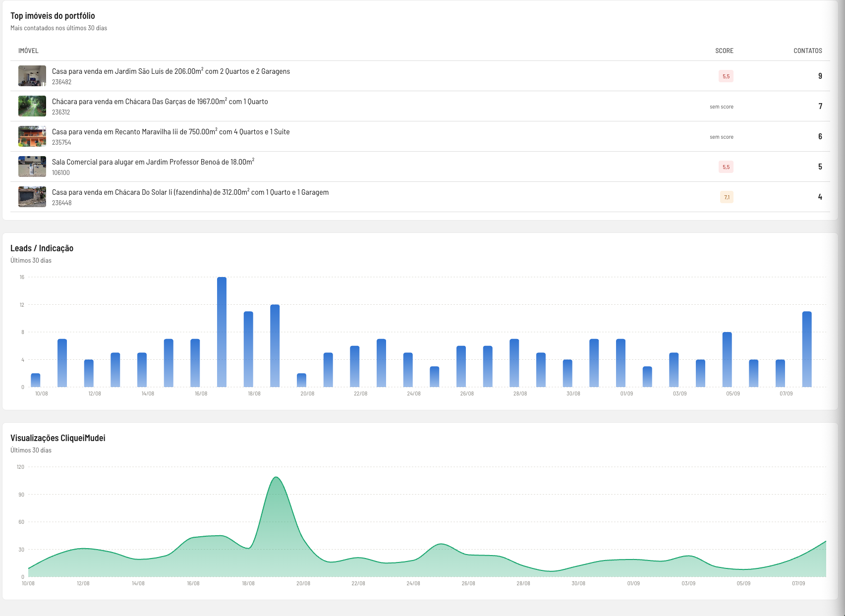Click the CONTATOS column header

point(808,51)
